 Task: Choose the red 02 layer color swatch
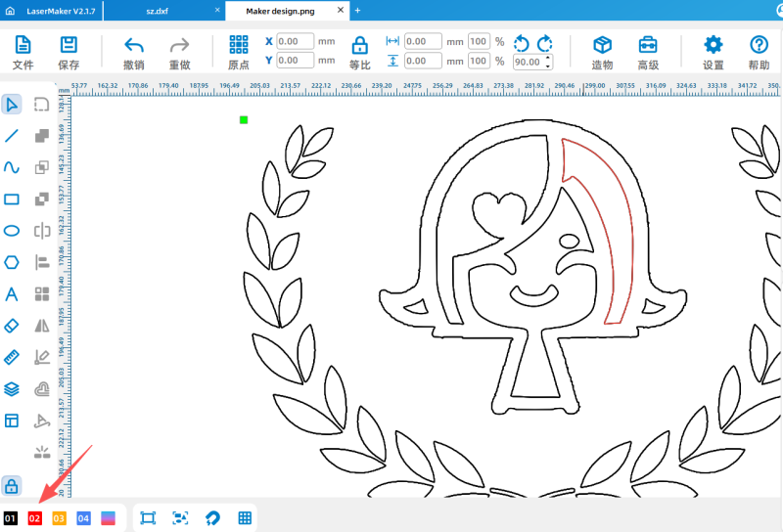pyautogui.click(x=35, y=518)
